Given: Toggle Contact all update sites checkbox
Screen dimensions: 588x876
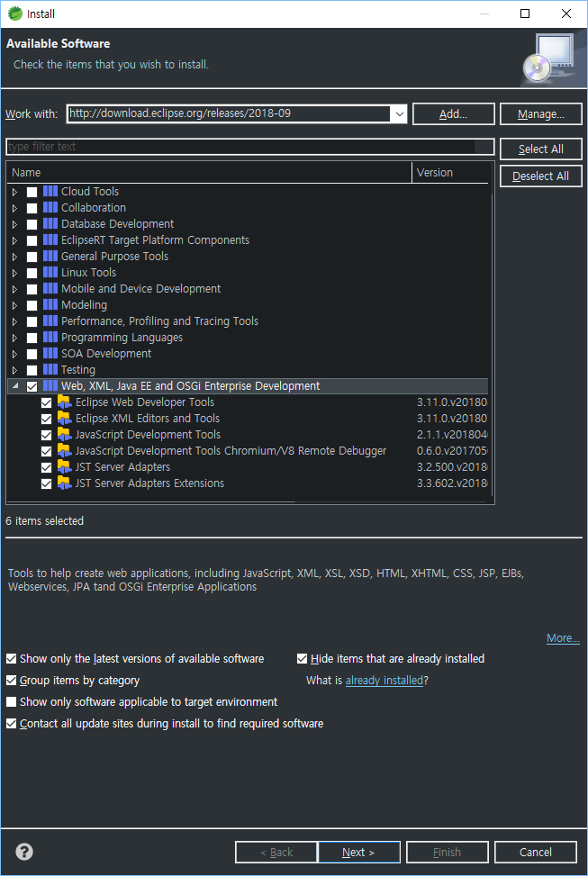Looking at the screenshot, I should [11, 724].
